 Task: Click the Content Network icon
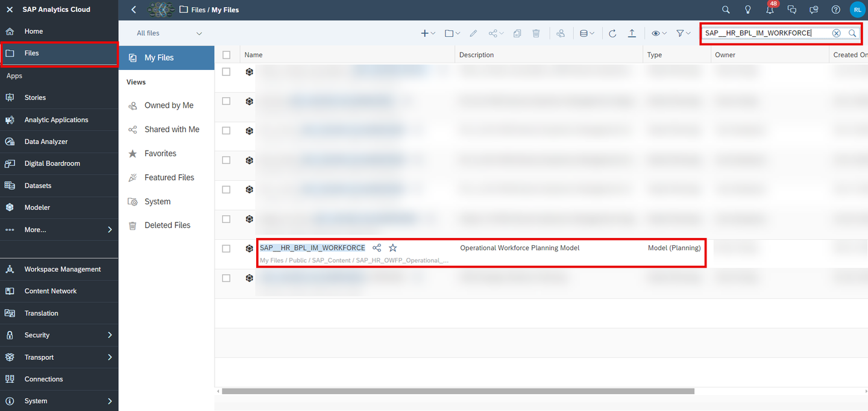point(10,291)
